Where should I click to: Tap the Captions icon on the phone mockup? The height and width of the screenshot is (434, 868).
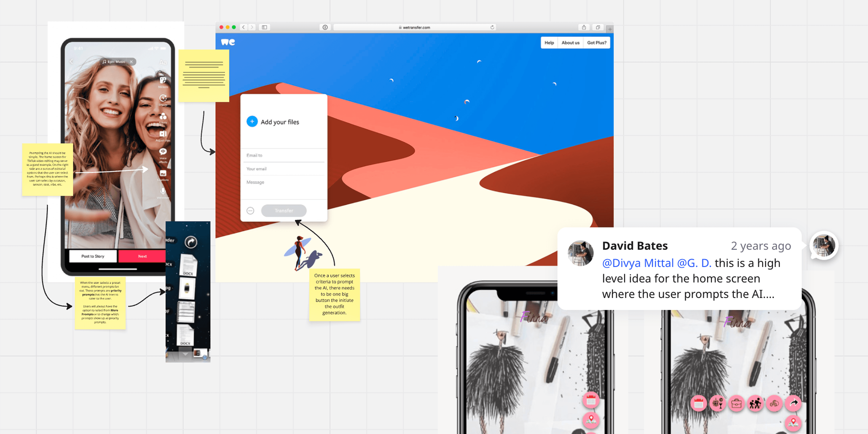pos(163,174)
